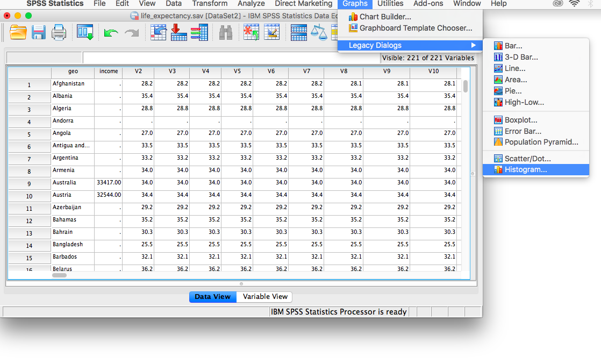Open the Data menu
Screen dimensions: 601x364
coord(174,4)
